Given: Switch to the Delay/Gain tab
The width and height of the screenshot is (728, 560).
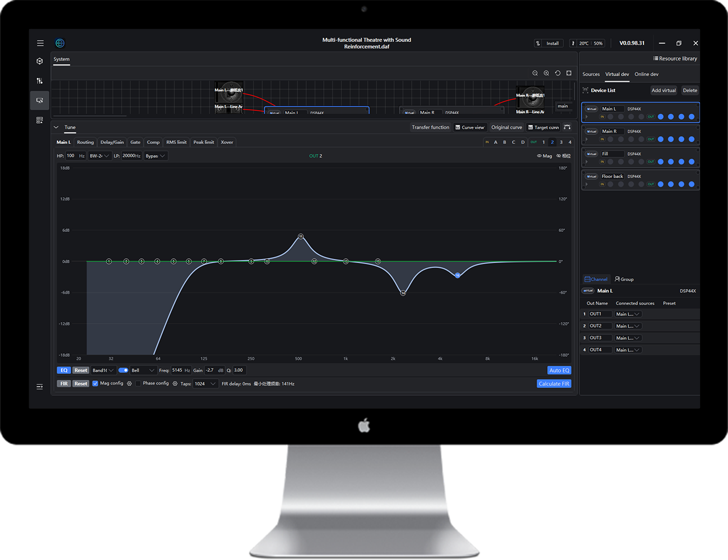Looking at the screenshot, I should click(x=112, y=142).
